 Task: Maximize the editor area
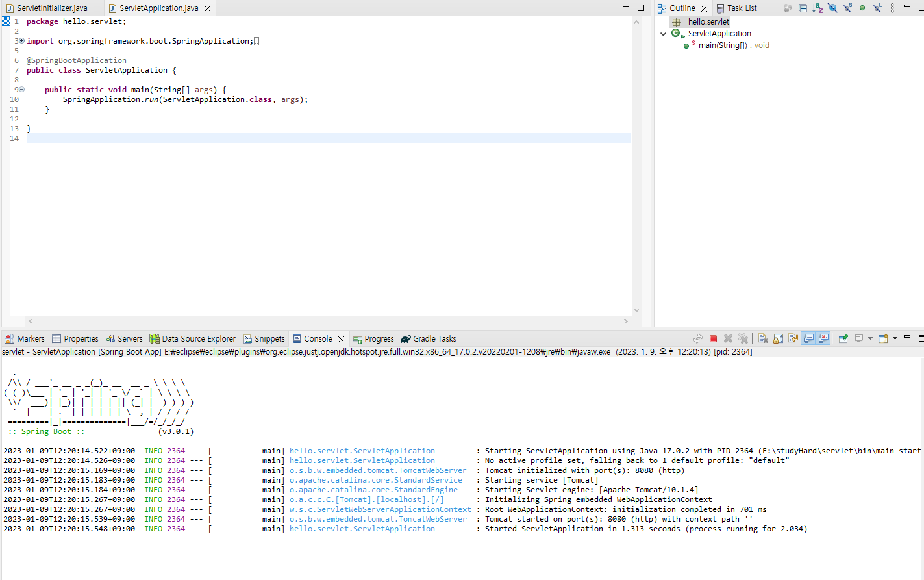point(641,8)
